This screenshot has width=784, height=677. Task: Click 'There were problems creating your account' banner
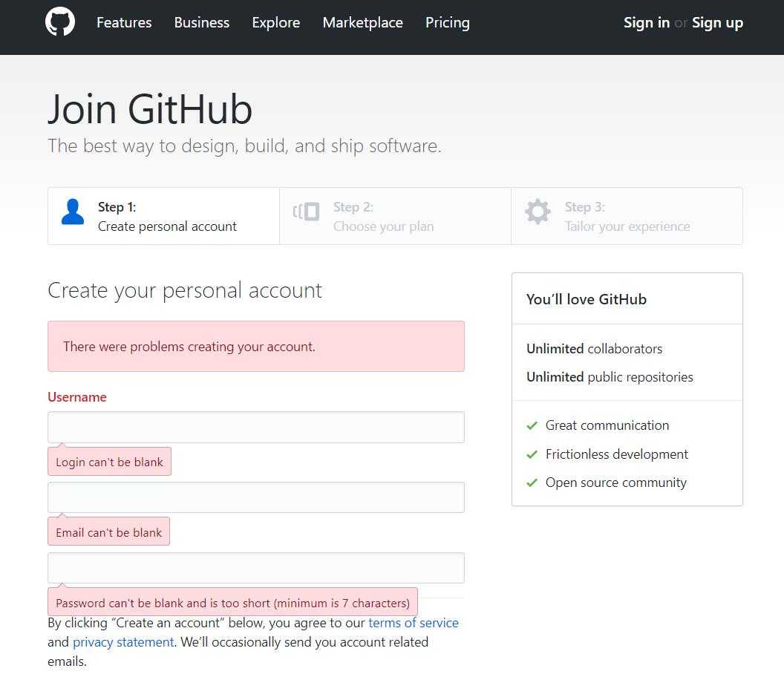[256, 346]
